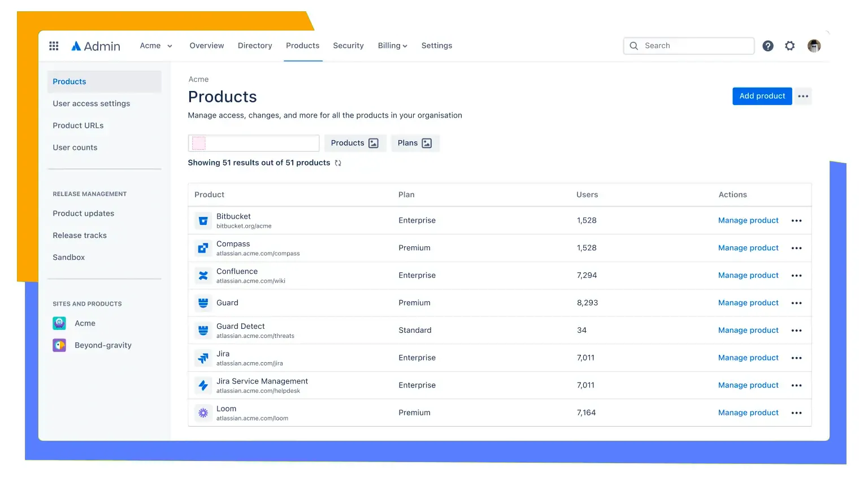Click the Add product button
The image size is (868, 478).
point(762,96)
